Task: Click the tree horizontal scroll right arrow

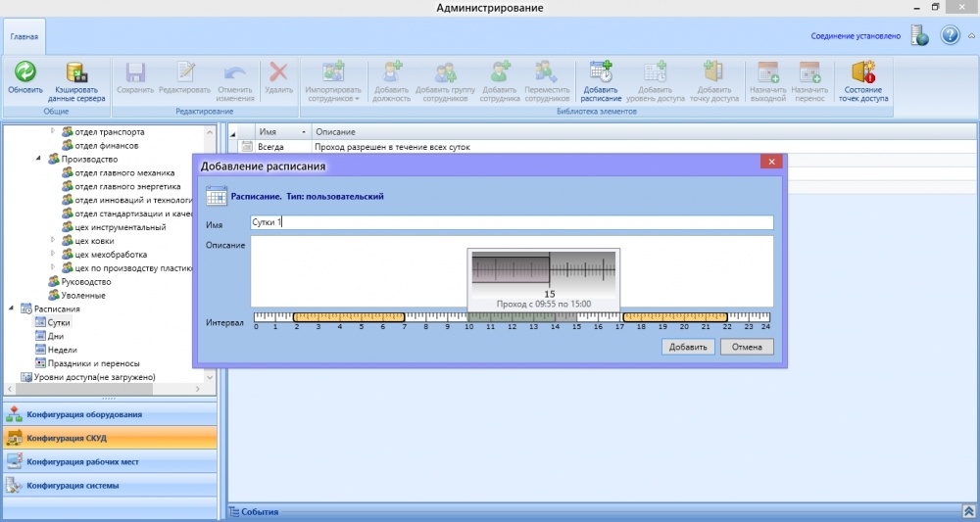Action: coord(198,389)
